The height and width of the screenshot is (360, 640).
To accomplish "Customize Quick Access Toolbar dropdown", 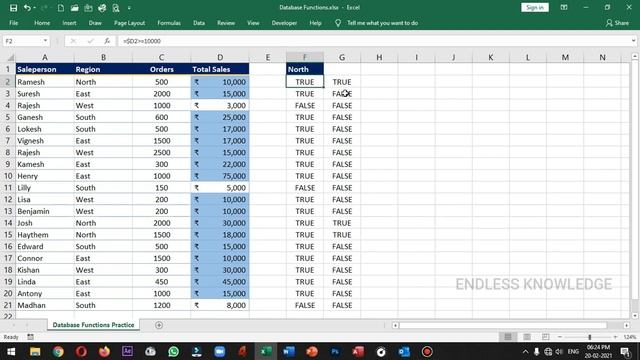I will [x=129, y=8].
